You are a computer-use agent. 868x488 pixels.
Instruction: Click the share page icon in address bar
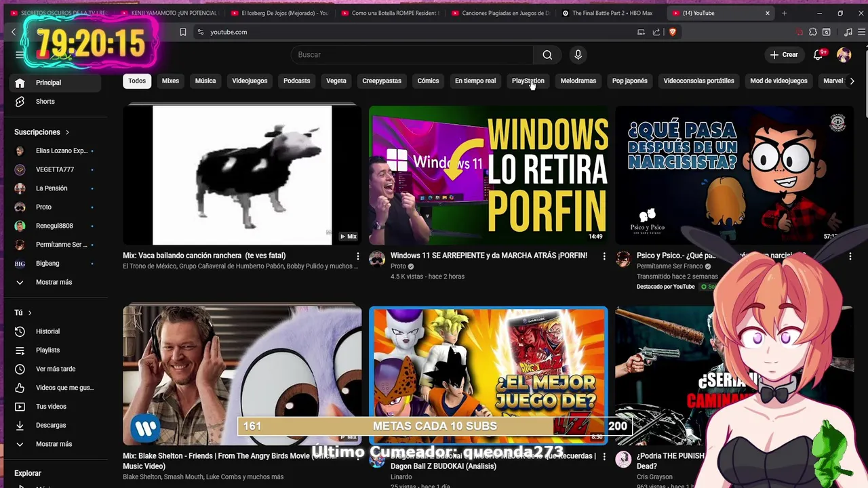pyautogui.click(x=656, y=32)
